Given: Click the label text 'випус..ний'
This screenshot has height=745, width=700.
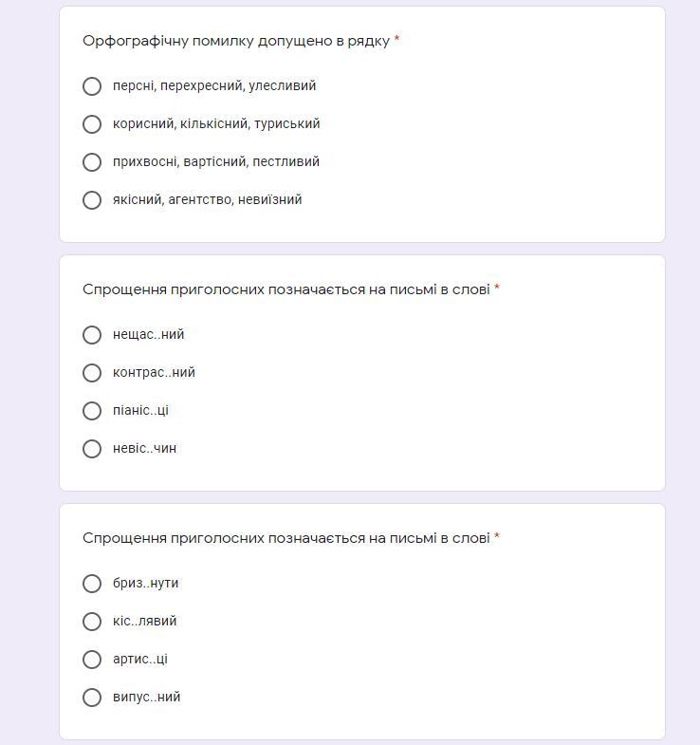Looking at the screenshot, I should coord(146,698).
